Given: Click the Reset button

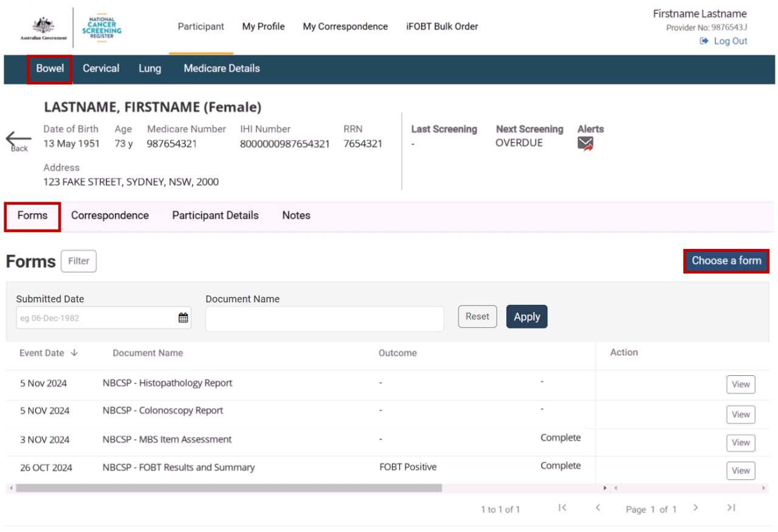Looking at the screenshot, I should pyautogui.click(x=477, y=316).
